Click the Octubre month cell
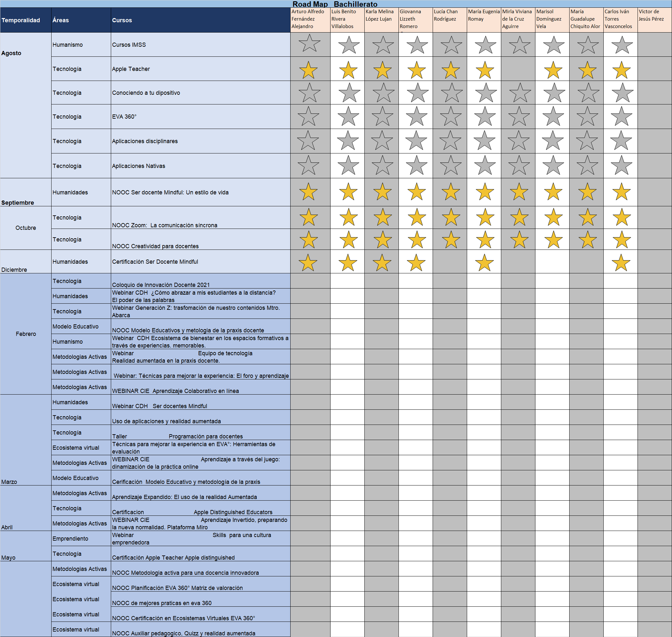Screen dimensions: 672x637 26,228
